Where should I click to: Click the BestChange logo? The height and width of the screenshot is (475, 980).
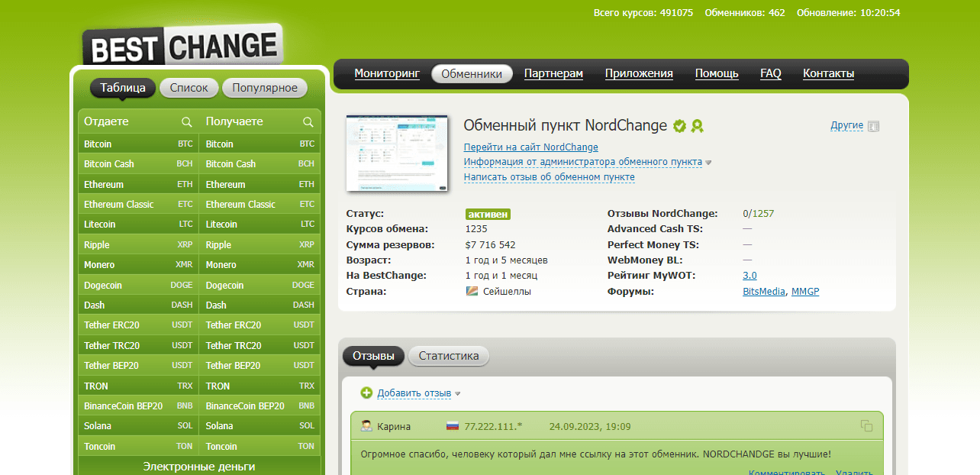(x=182, y=46)
